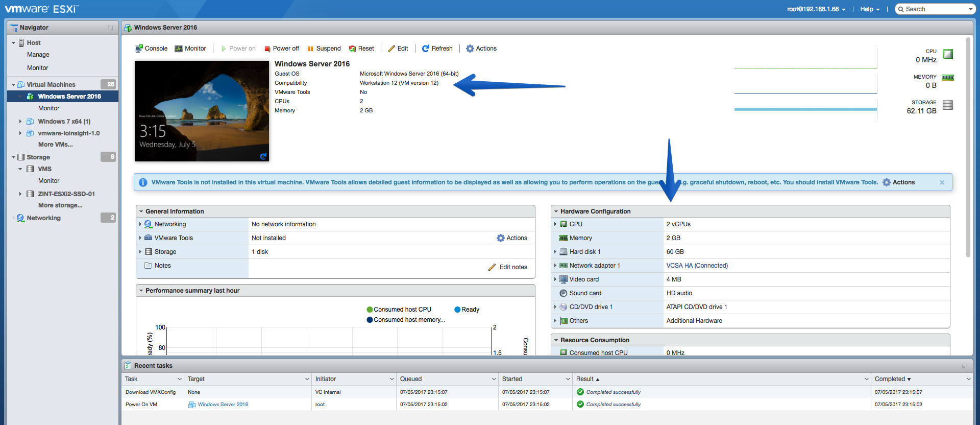Open Actions in the VMware Tools row
Screen dimensions: 980x425
(512, 238)
